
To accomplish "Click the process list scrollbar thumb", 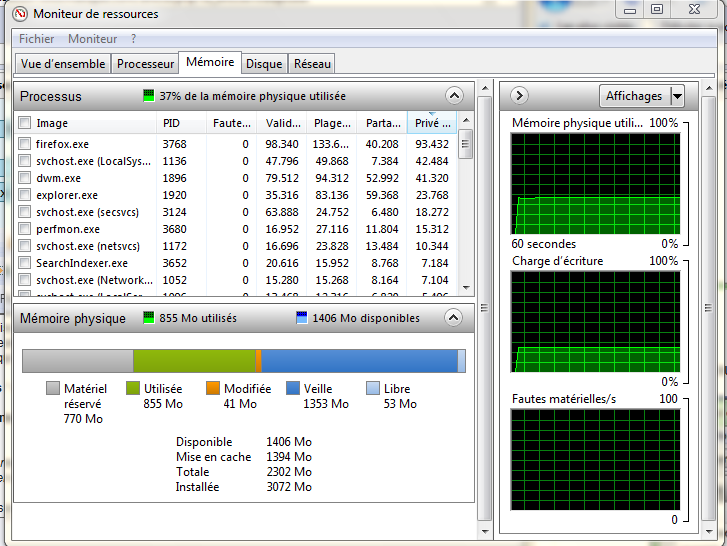I will 466,144.
